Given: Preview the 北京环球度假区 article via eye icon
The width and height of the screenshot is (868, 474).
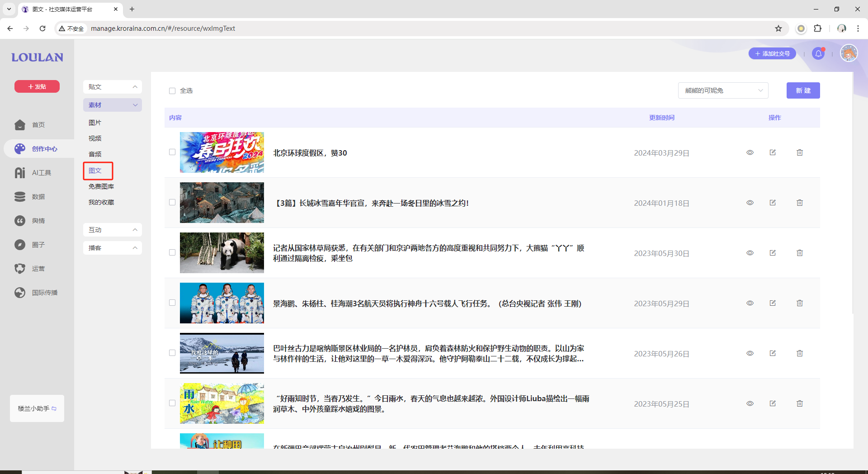Looking at the screenshot, I should pyautogui.click(x=750, y=152).
